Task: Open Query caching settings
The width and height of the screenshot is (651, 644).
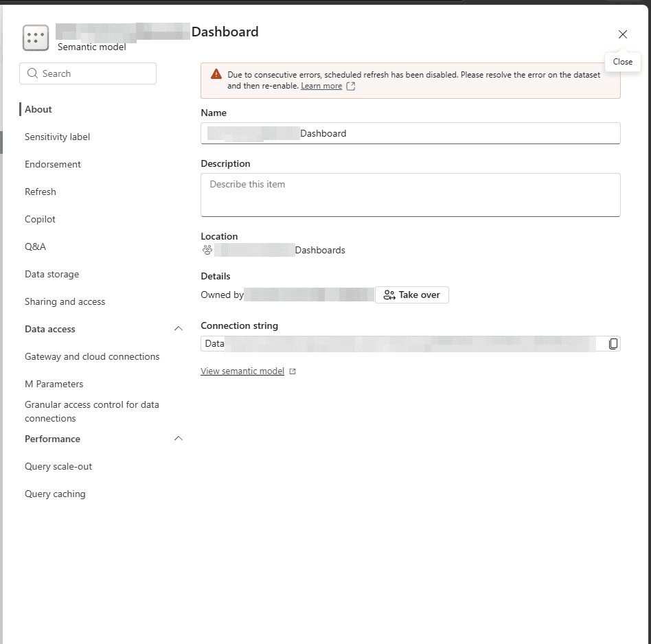Action: click(55, 494)
